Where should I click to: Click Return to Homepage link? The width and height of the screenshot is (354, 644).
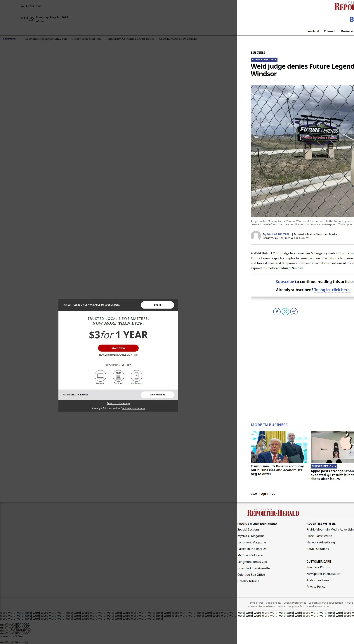[x=118, y=403]
